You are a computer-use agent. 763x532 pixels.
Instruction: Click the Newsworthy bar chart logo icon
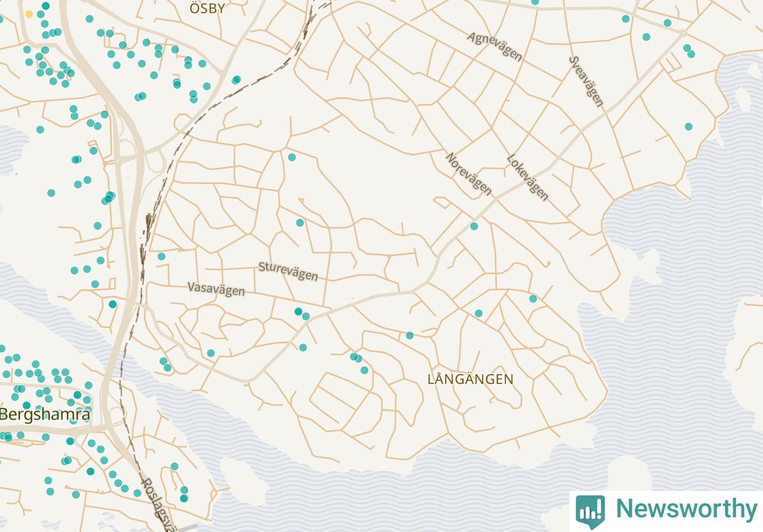tap(590, 511)
